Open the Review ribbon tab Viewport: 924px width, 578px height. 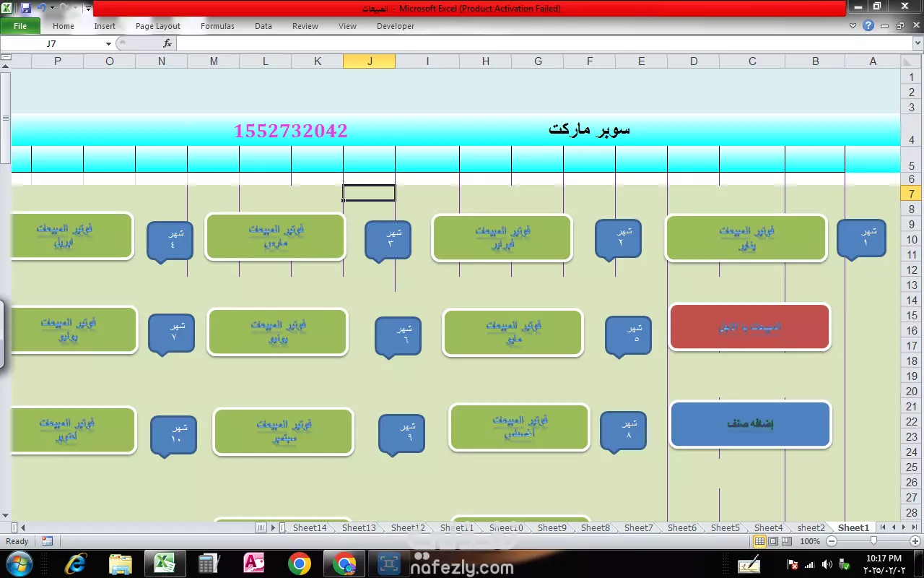point(305,26)
